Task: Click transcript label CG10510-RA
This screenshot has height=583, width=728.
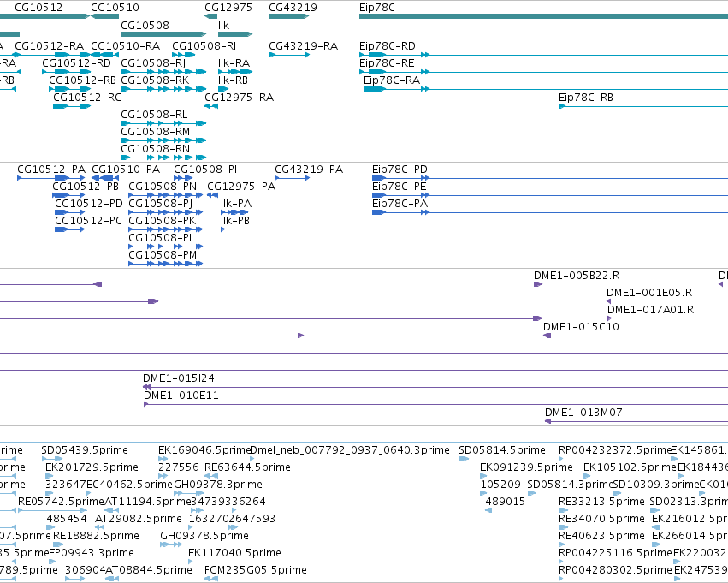Action: [126, 46]
